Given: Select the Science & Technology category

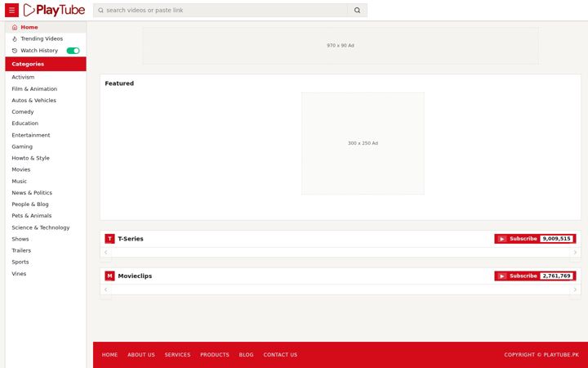Looking at the screenshot, I should click(x=41, y=227).
